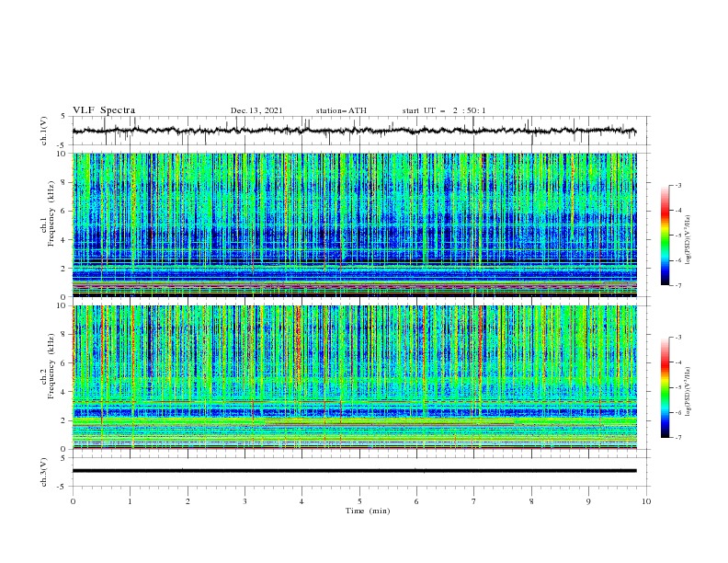The image size is (728, 563).
Task: Click the "-5" tick on the ch.3(V) axis
Action: [63, 487]
